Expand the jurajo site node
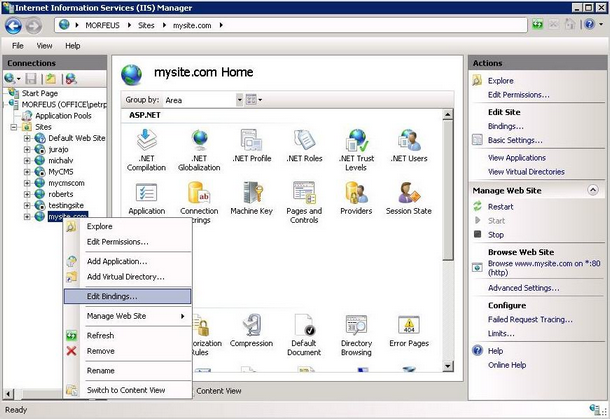The height and width of the screenshot is (419, 610). (27, 149)
